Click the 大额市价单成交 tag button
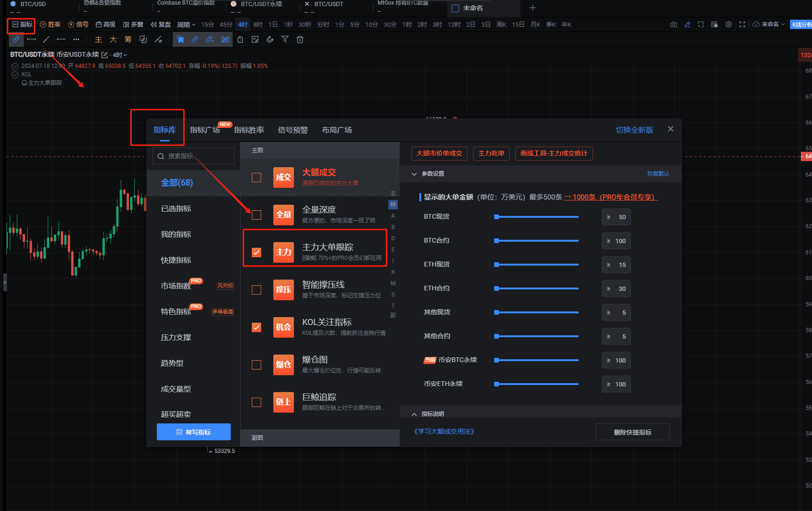The image size is (812, 511). point(439,154)
